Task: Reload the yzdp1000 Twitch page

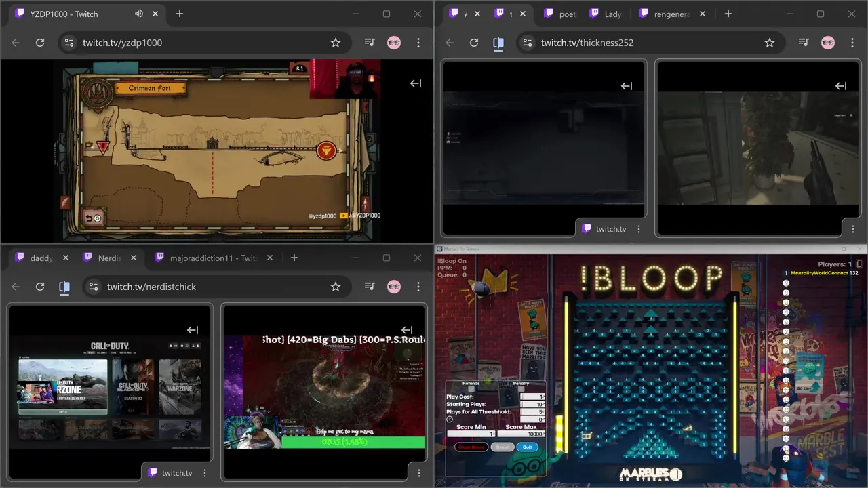Action: 40,43
